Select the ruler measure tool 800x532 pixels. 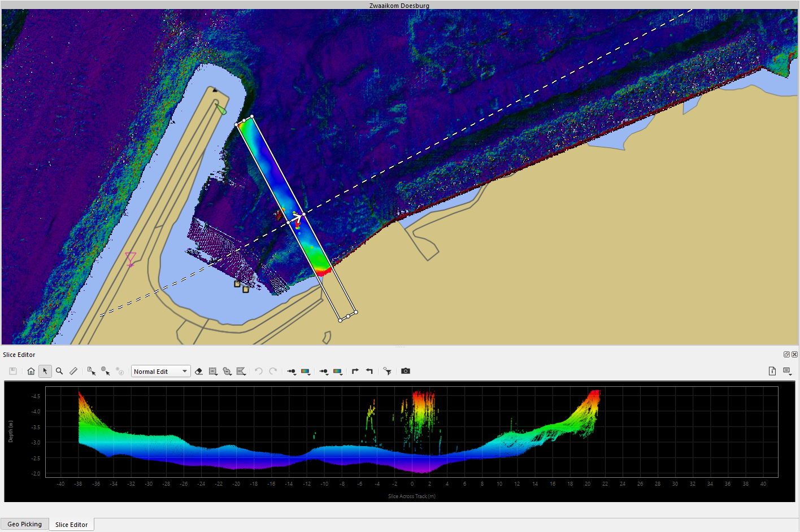(x=73, y=371)
